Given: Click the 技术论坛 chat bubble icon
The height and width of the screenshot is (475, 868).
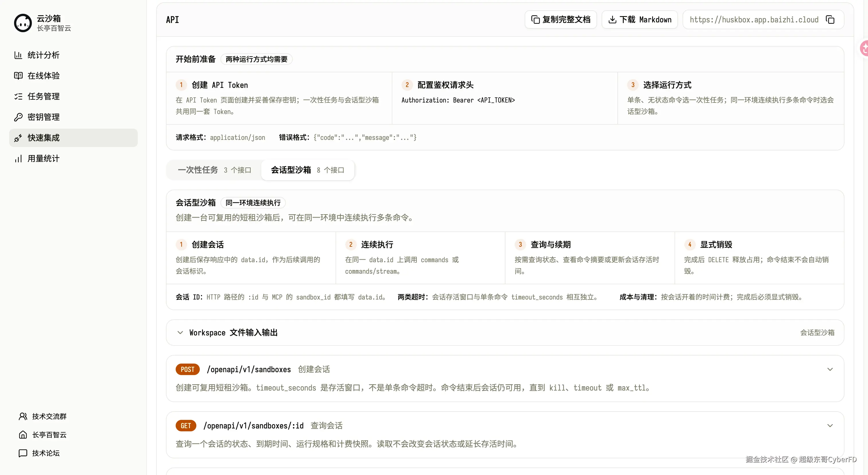Looking at the screenshot, I should click(23, 453).
